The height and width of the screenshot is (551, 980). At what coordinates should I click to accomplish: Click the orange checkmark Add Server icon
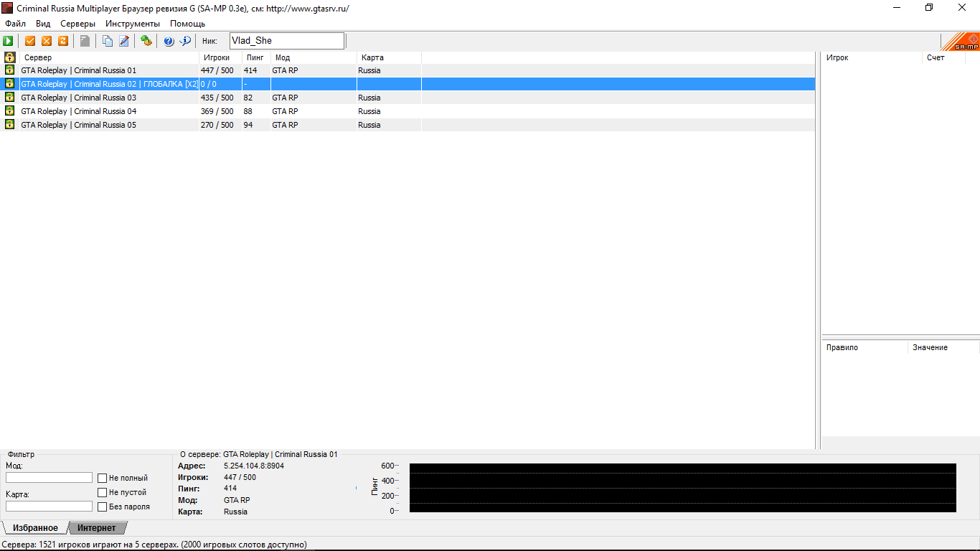click(x=30, y=41)
